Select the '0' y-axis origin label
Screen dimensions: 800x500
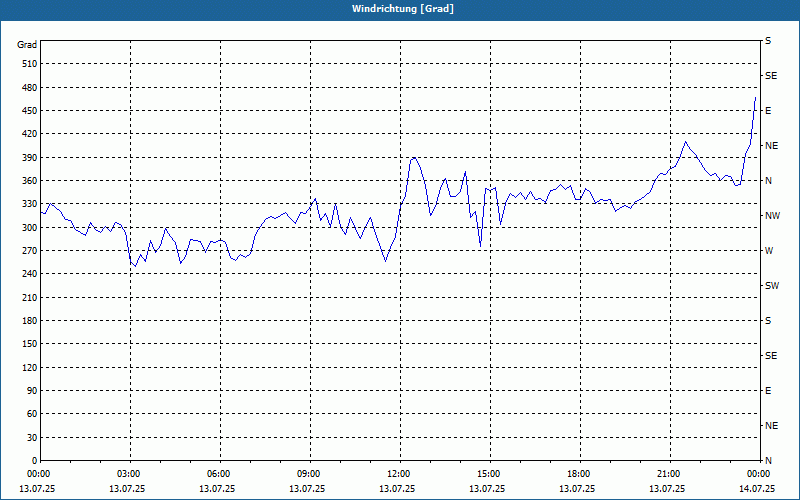34,461
